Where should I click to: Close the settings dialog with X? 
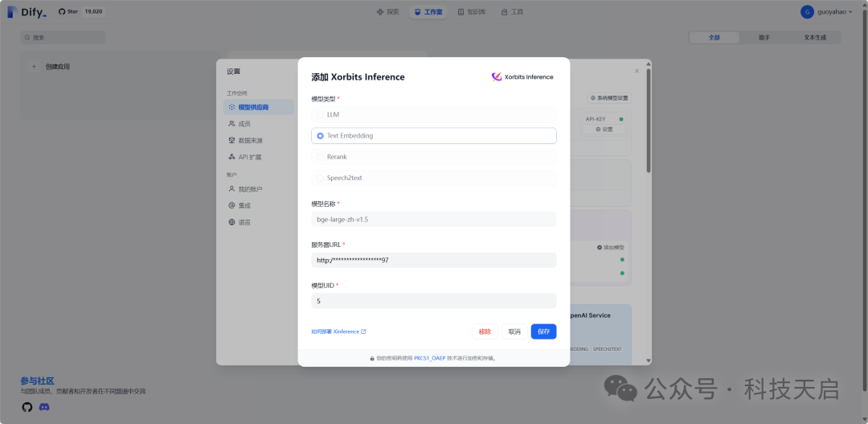(637, 71)
